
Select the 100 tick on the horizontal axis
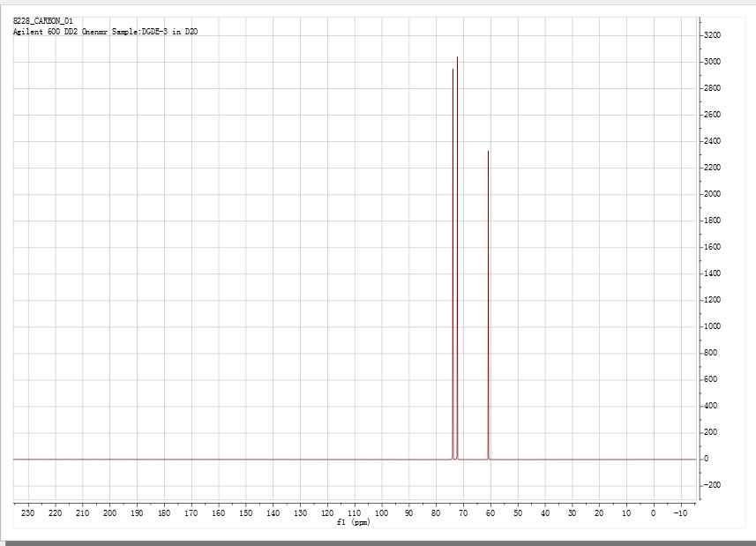tap(381, 513)
